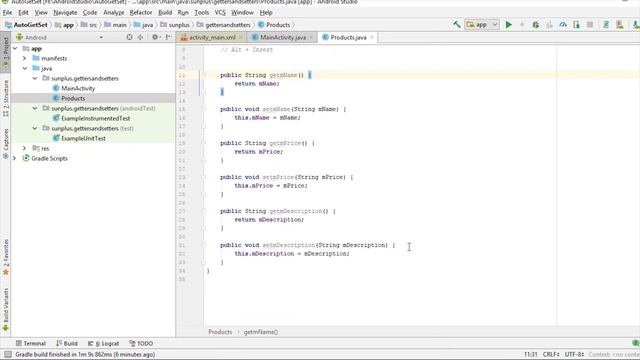Open the Terminal tool window
The width and height of the screenshot is (640, 360).
31,344
